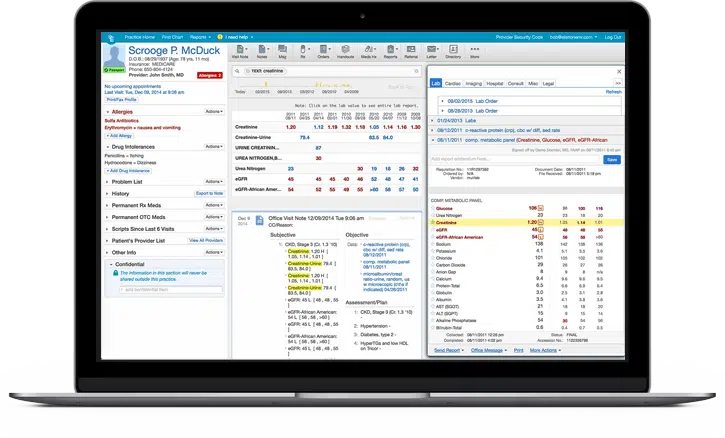Screen dimensions: 725x438
Task: Open the Meds Hx toolbar icon
Action: [x=369, y=51]
